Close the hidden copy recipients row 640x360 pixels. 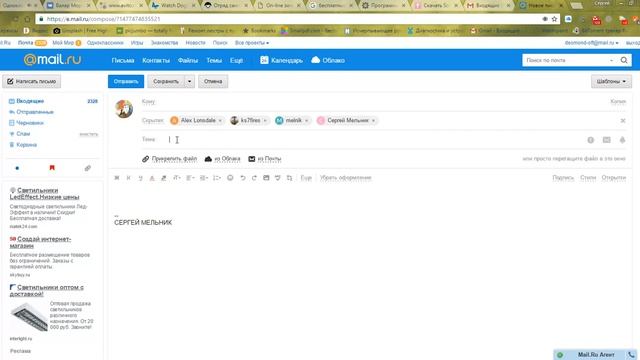click(623, 120)
